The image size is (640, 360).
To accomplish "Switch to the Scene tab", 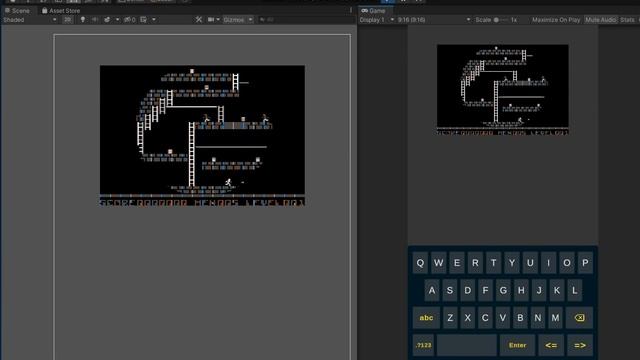I will click(x=18, y=11).
